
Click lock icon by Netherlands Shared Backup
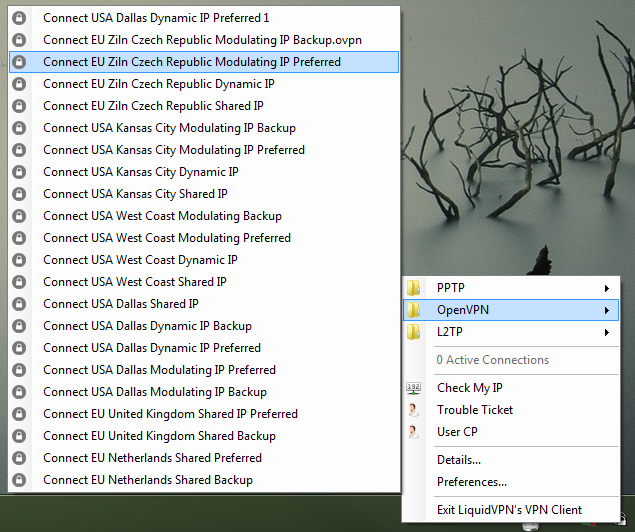[19, 480]
